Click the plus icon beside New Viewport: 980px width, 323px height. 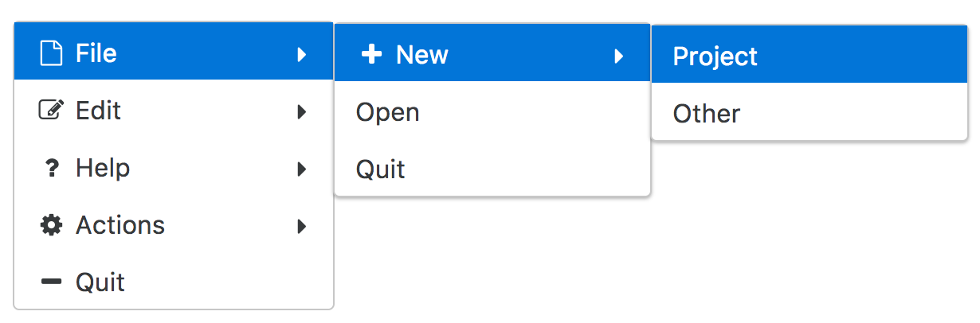tap(371, 55)
